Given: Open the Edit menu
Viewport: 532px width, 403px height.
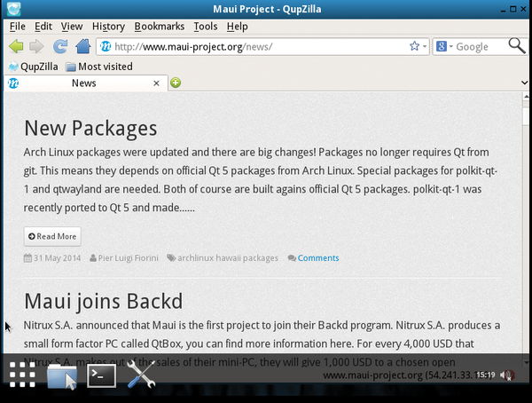Looking at the screenshot, I should point(43,27).
